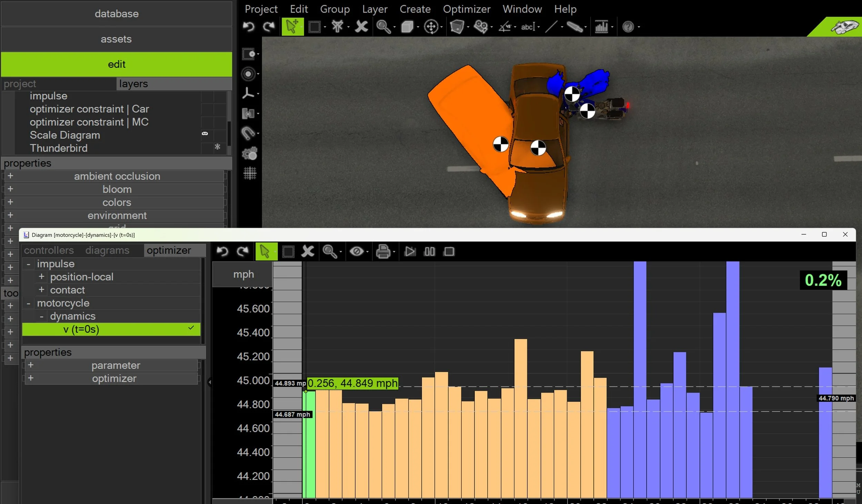
Task: Switch to the diagrams tab
Action: click(x=107, y=250)
